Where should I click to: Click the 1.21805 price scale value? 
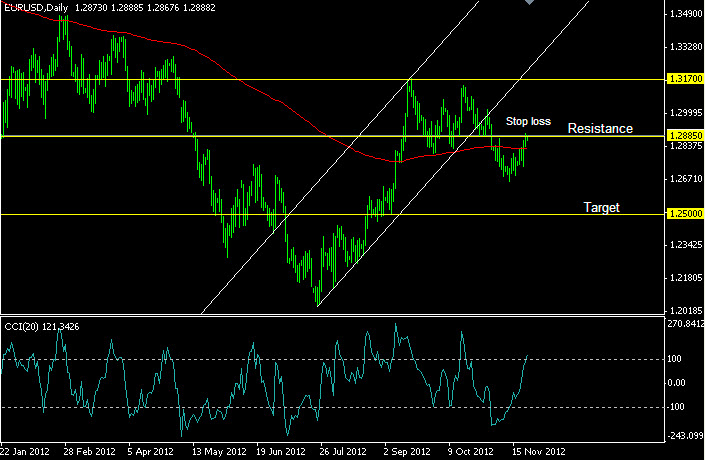click(x=686, y=278)
